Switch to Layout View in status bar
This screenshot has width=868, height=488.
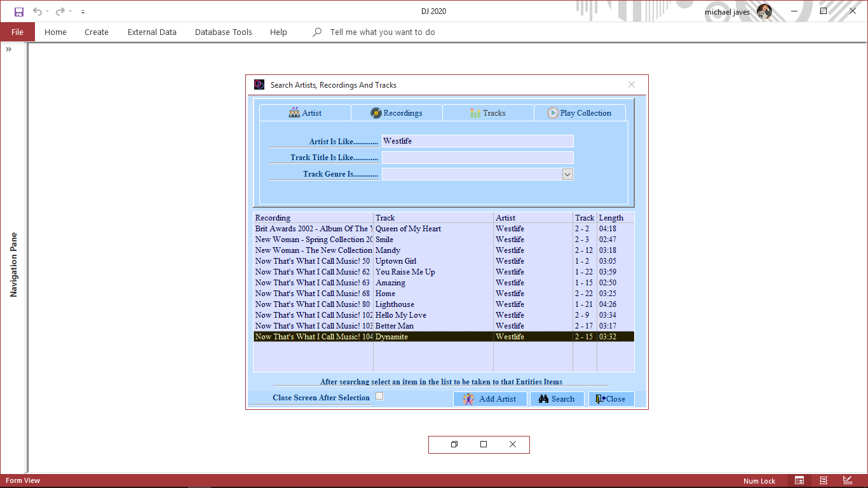[x=824, y=480]
